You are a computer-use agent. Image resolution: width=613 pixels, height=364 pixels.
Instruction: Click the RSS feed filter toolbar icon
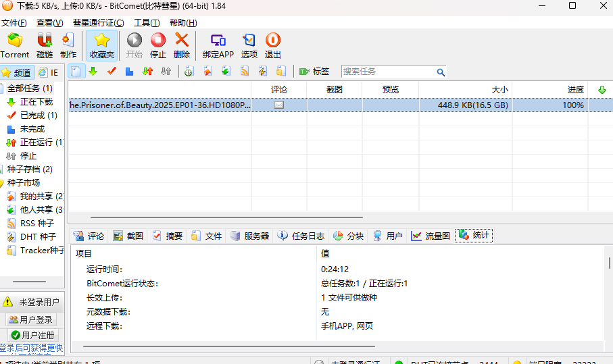click(x=245, y=71)
